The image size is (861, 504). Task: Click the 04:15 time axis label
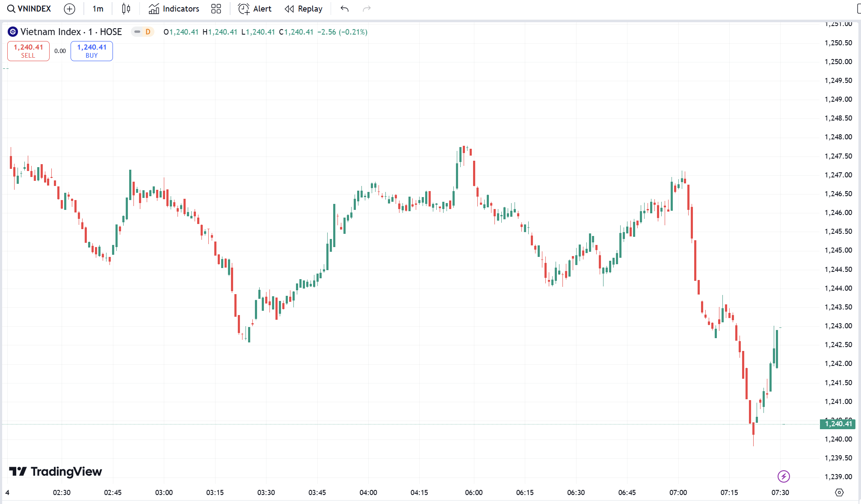pos(419,492)
